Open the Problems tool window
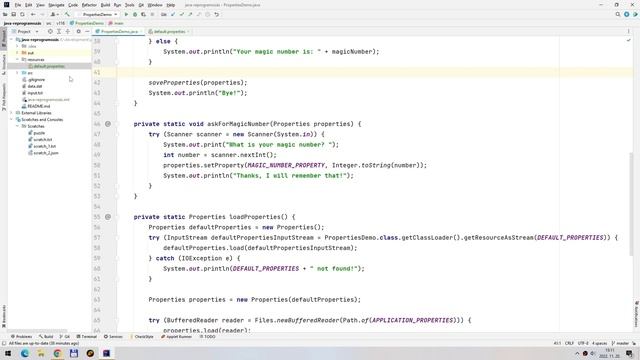The image size is (640, 360). click(x=21, y=337)
